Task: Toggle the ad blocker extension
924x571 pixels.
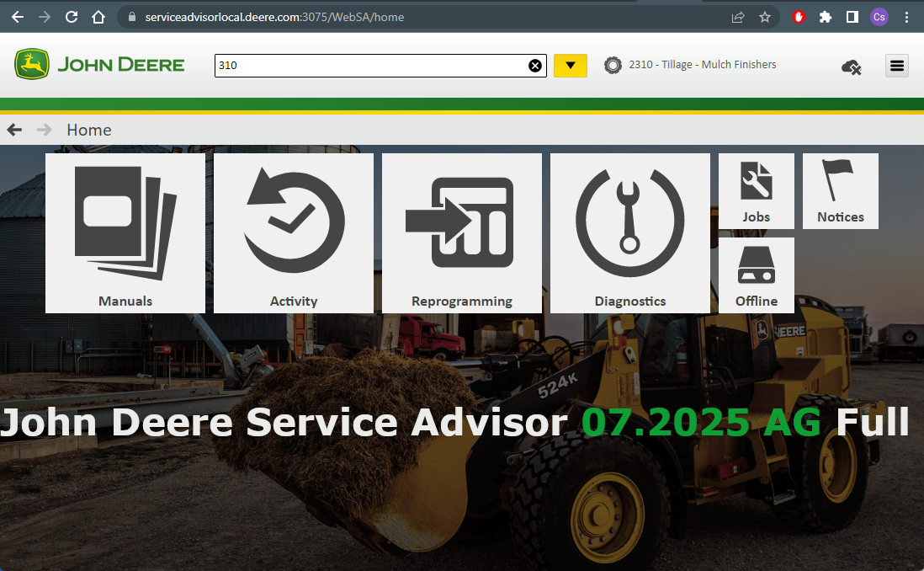Action: tap(798, 16)
